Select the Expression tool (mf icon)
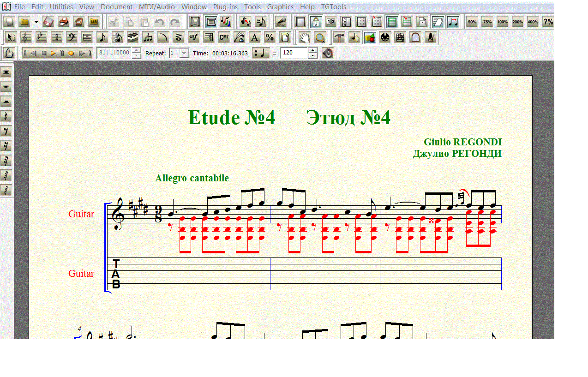Viewport: 588px width, 377px height. pos(194,37)
